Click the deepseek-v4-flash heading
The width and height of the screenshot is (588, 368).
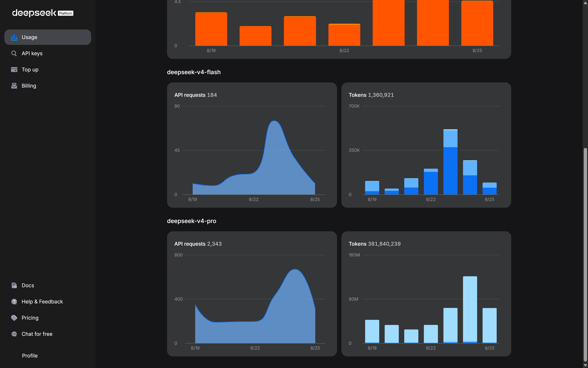(x=194, y=72)
